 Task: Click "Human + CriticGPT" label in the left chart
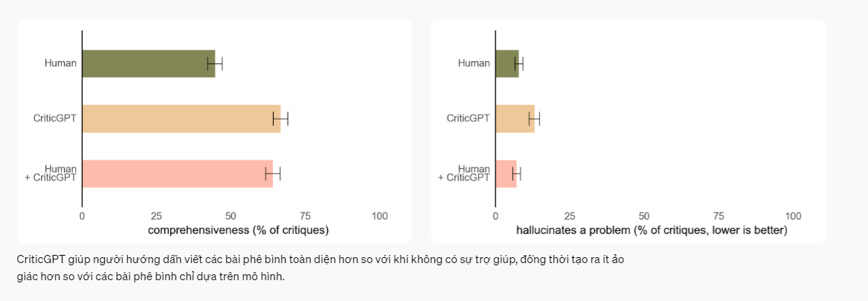tap(56, 173)
